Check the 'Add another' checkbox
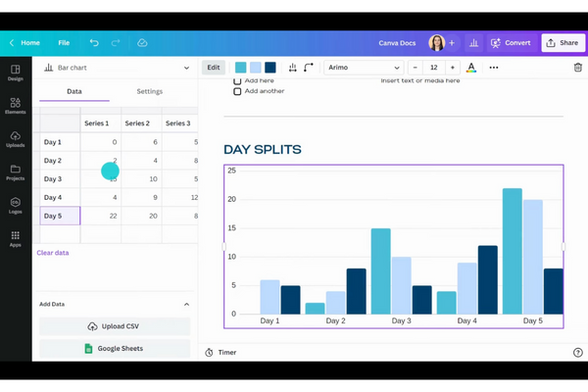Image resolution: width=588 pixels, height=392 pixels. pos(237,91)
